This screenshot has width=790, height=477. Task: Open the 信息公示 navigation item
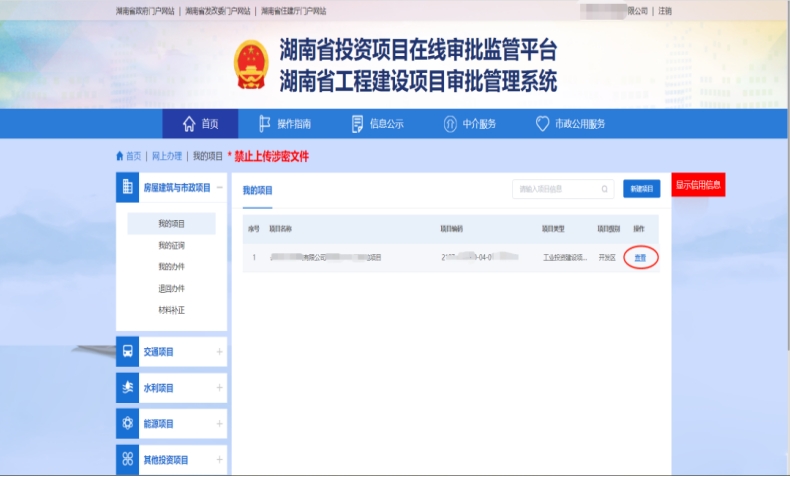tap(377, 123)
